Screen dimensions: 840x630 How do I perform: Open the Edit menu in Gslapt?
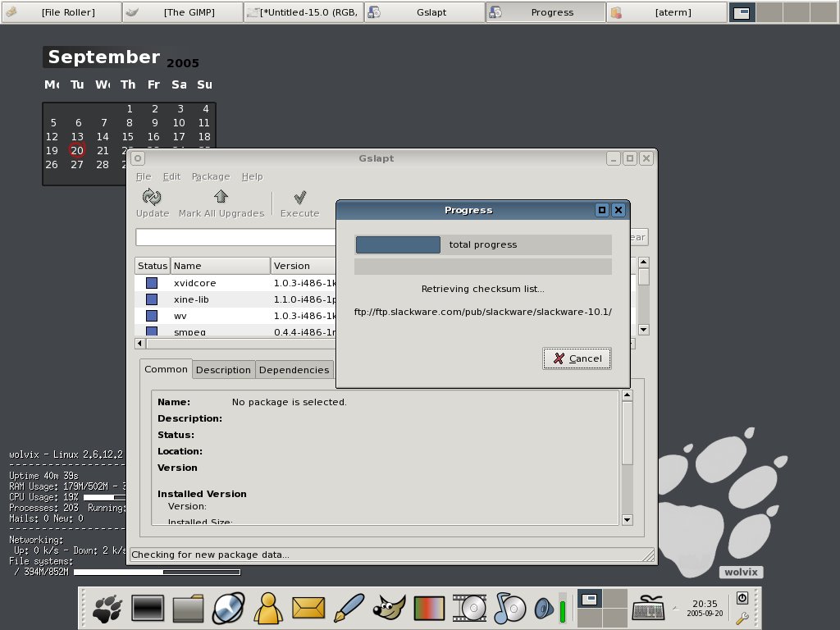click(171, 177)
